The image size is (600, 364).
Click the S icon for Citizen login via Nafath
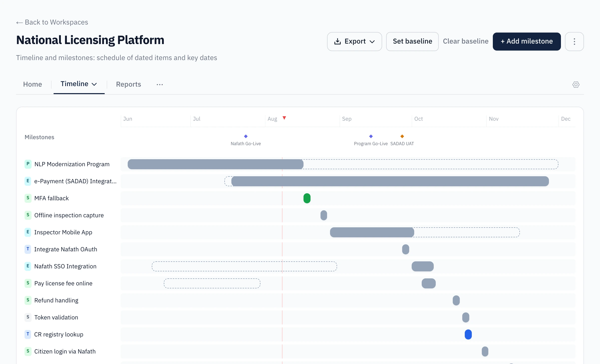click(28, 351)
